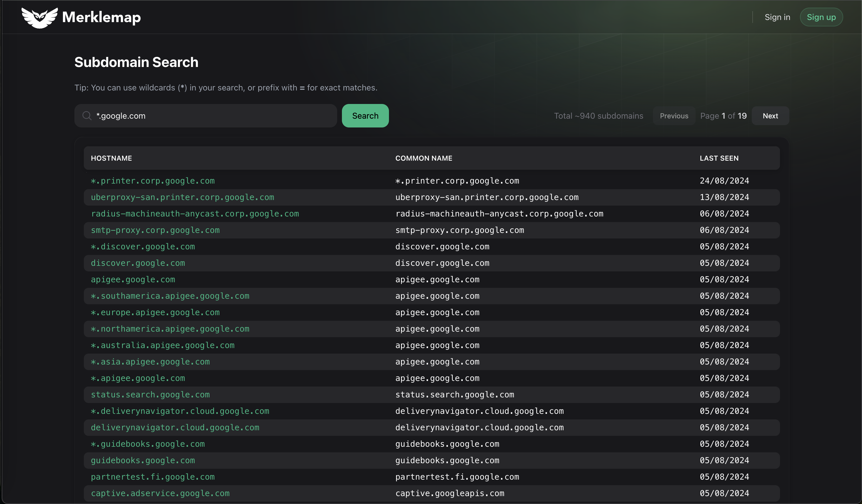Open radius-machineauth-anycast.corp.google.com hostname link
This screenshot has height=504, width=862.
pyautogui.click(x=195, y=214)
